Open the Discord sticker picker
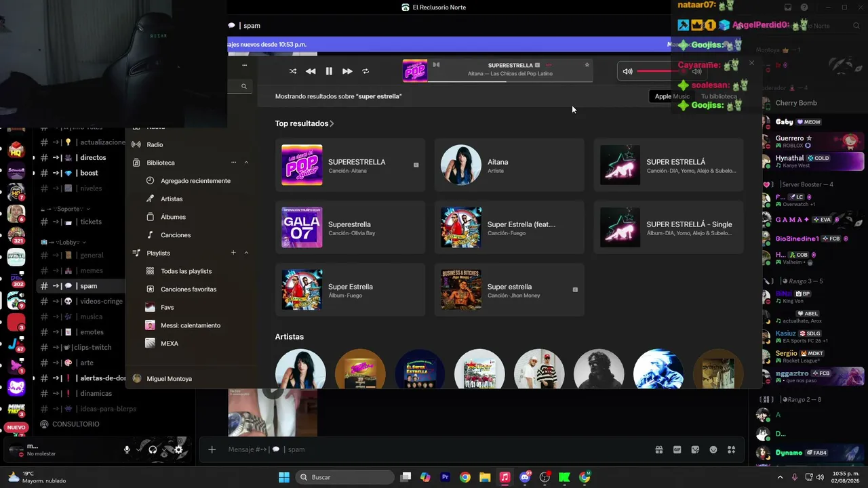The image size is (868, 488). pyautogui.click(x=695, y=449)
